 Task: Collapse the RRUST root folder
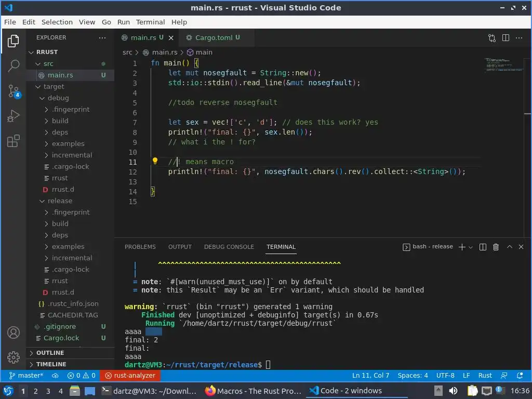(x=70, y=52)
